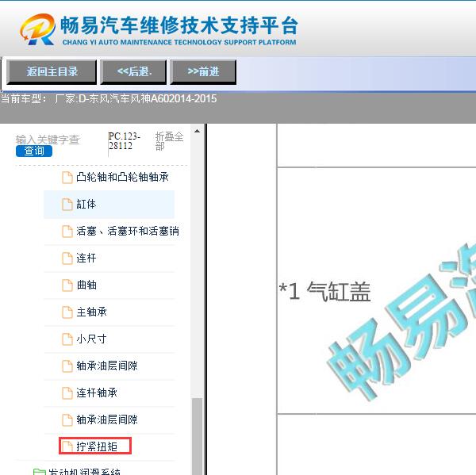Click document icon beside 主轴承
The image size is (476, 475).
[67, 312]
